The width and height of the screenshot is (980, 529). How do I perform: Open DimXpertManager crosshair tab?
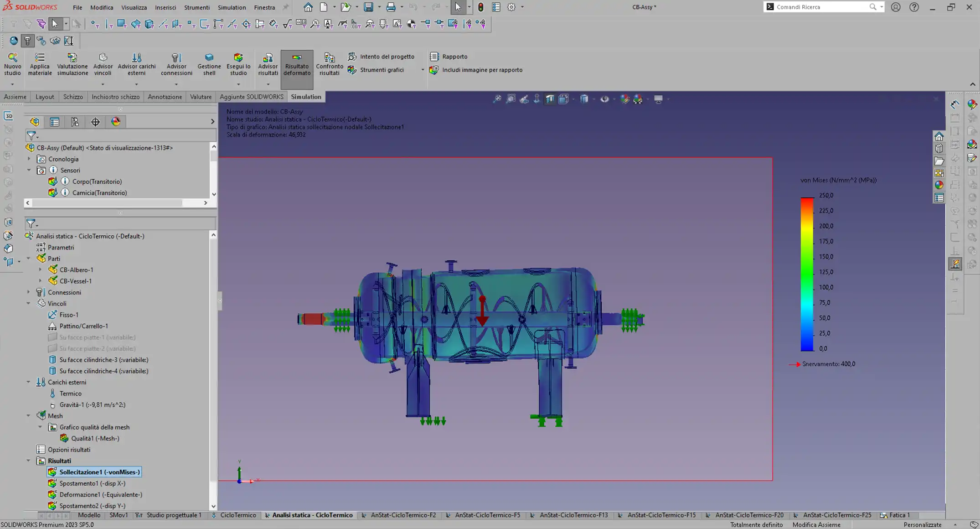95,122
